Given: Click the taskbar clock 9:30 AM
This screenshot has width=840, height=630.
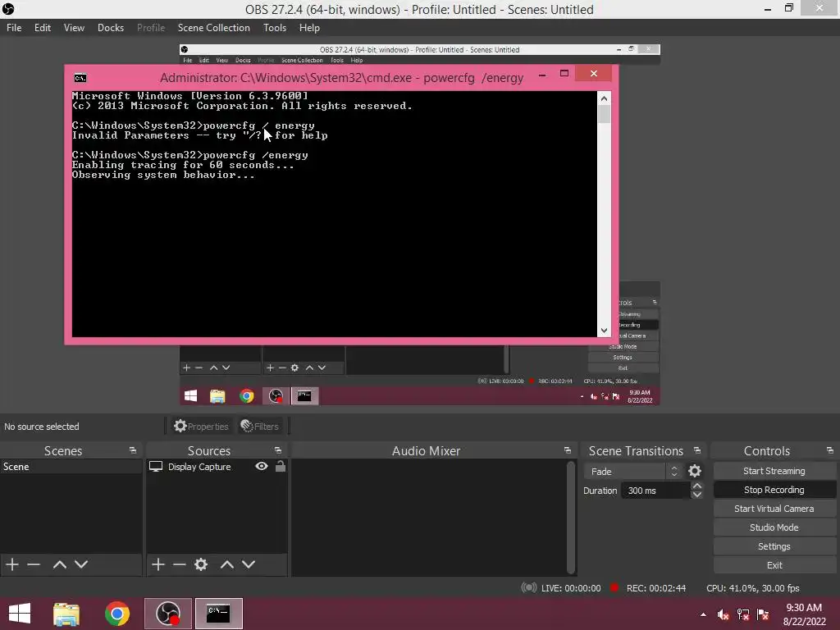Looking at the screenshot, I should click(x=804, y=608).
